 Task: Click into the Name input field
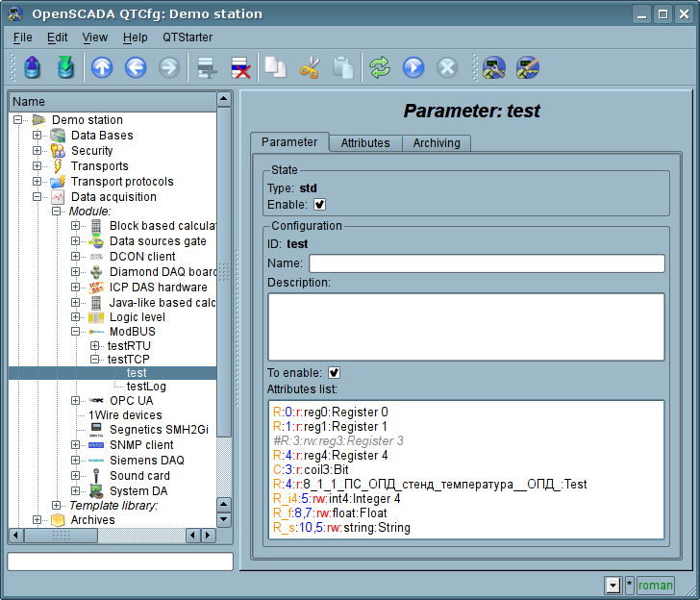click(486, 263)
